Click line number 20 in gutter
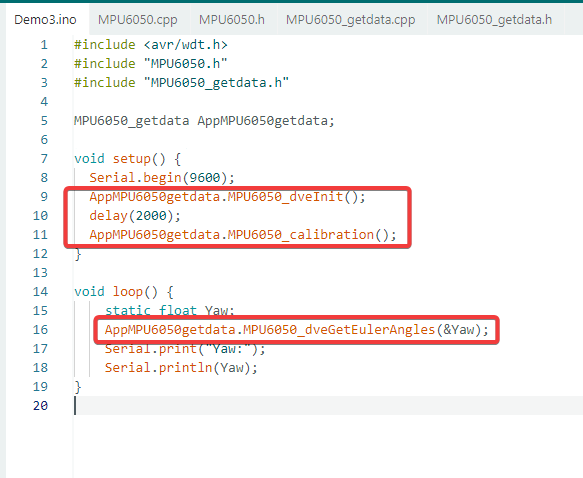Viewport: 583px width, 478px height. point(40,406)
